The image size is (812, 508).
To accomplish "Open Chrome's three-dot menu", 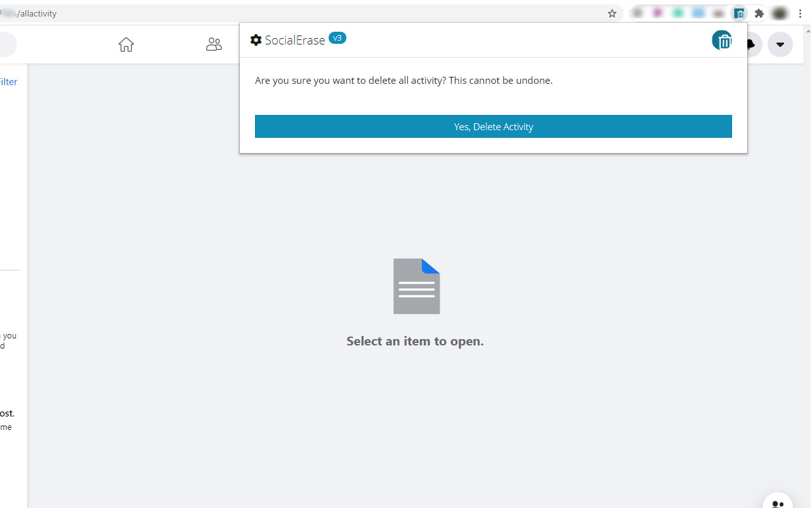I will coord(801,13).
